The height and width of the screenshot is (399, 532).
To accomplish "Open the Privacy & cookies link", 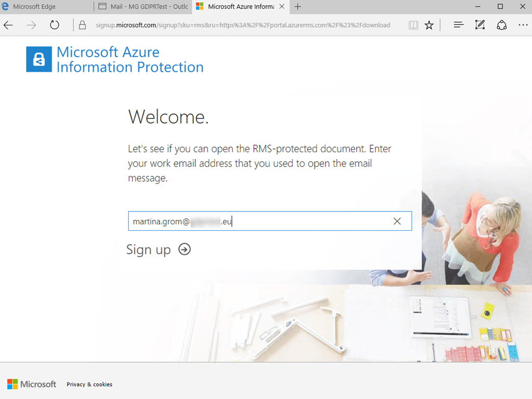I will [89, 384].
